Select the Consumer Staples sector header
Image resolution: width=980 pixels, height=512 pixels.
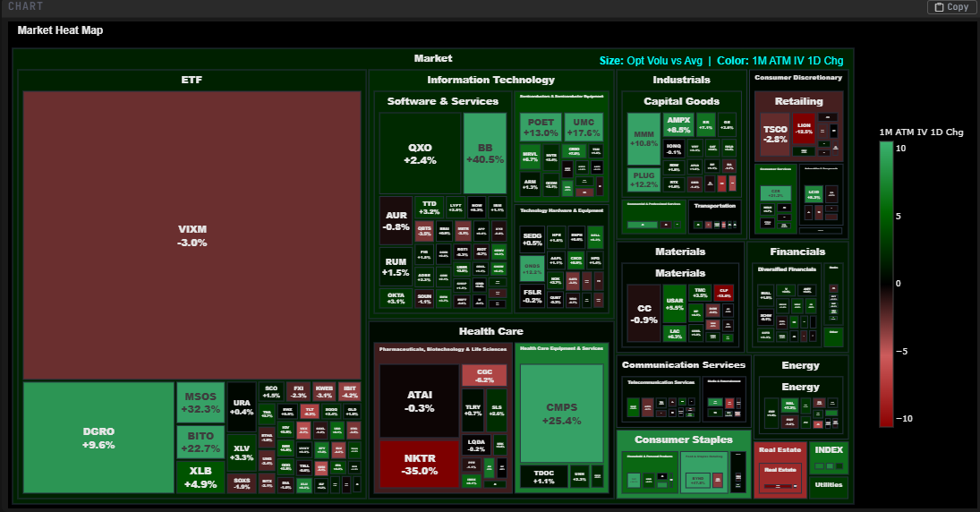click(x=683, y=439)
